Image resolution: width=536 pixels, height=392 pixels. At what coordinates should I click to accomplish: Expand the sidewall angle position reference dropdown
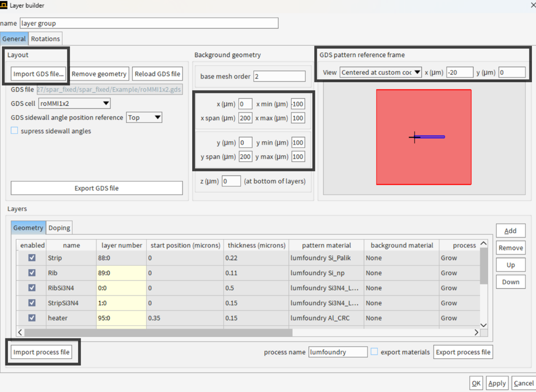tap(144, 117)
